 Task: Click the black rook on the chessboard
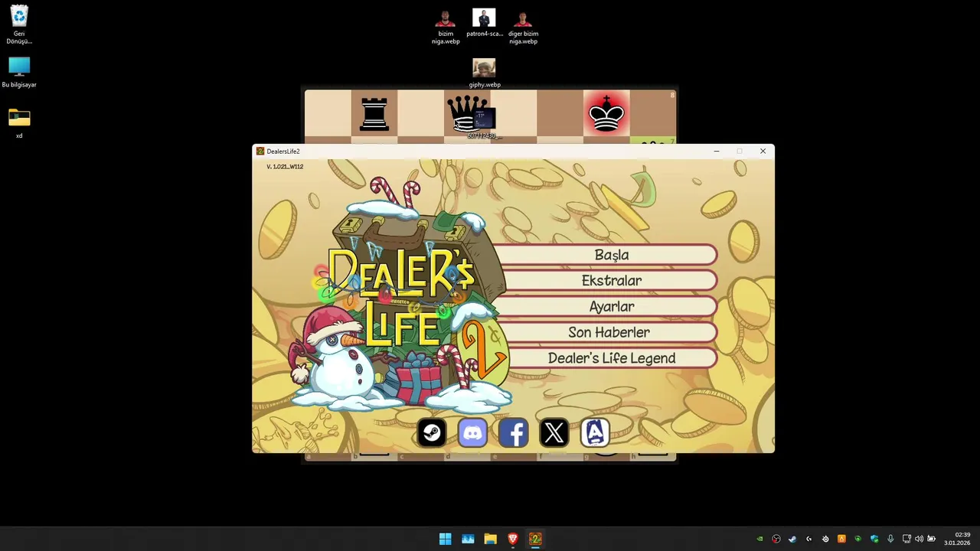pos(374,115)
